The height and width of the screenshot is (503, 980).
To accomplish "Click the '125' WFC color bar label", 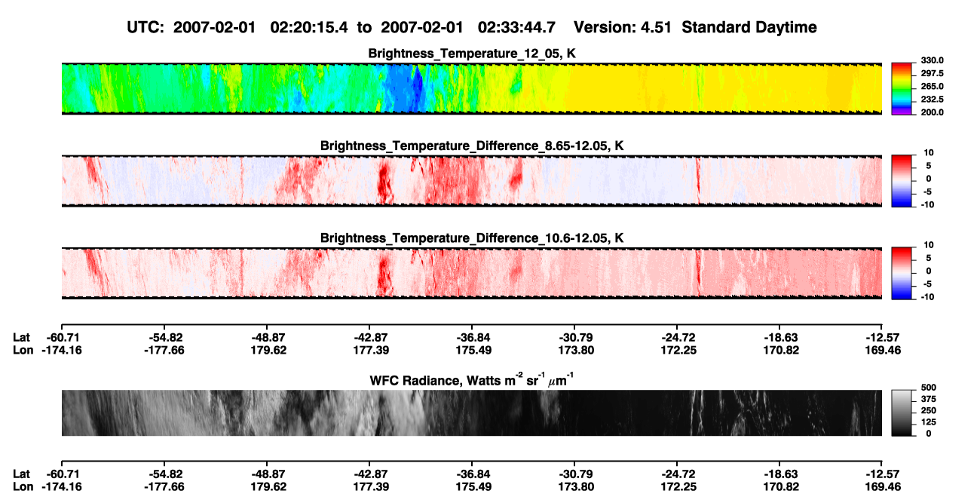I will coord(929,422).
